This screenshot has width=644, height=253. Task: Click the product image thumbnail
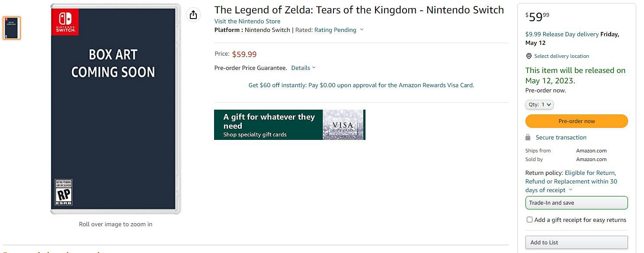(x=12, y=28)
